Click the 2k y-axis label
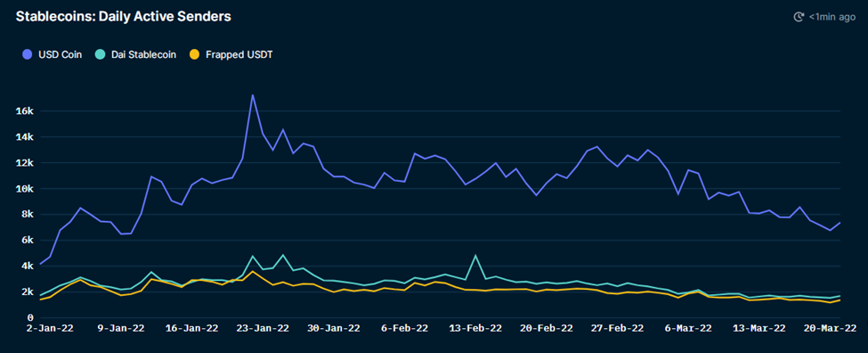 tap(28, 292)
